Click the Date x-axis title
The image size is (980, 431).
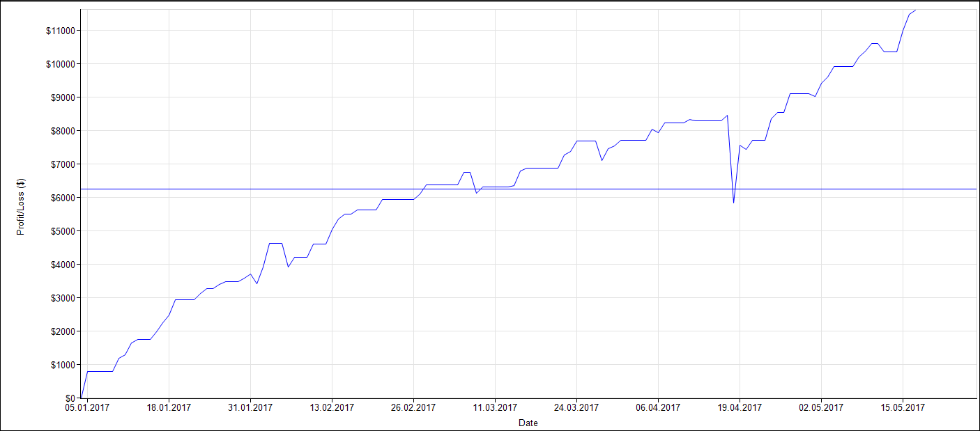click(528, 423)
